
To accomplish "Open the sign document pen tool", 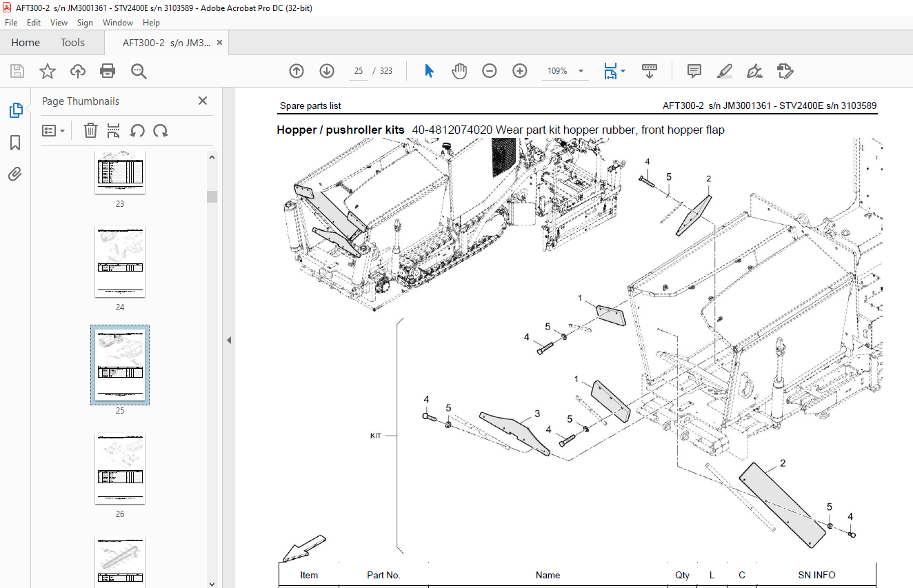I will 754,71.
